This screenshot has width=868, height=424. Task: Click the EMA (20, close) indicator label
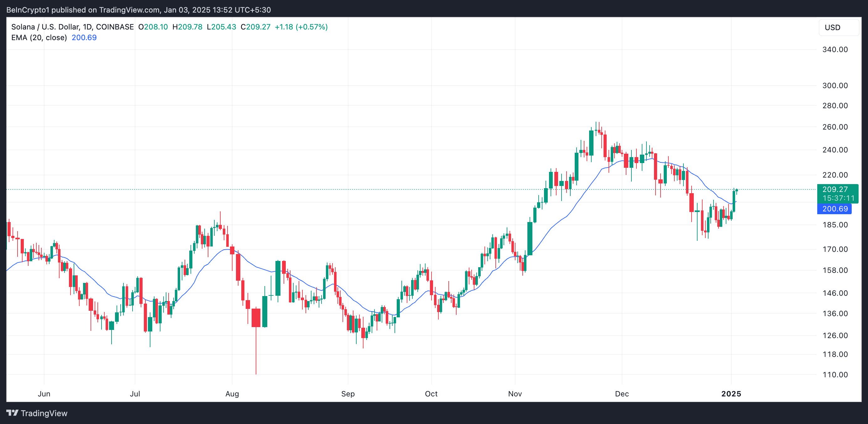[x=39, y=38]
